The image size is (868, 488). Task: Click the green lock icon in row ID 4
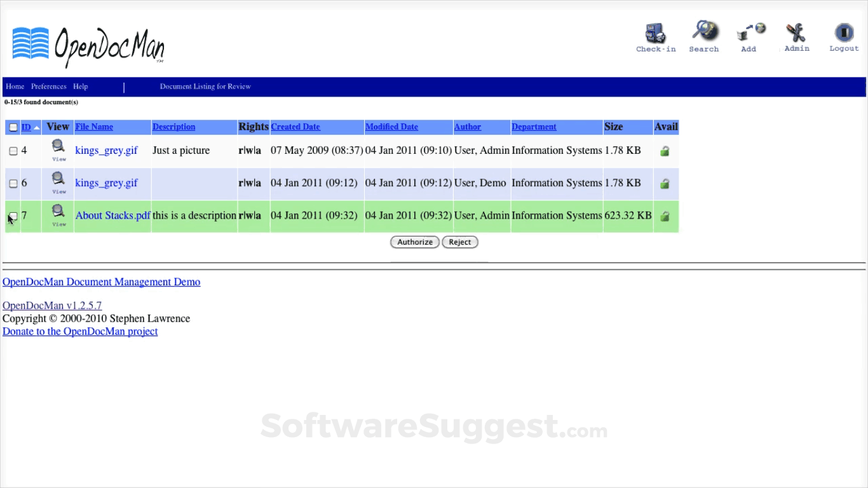665,151
